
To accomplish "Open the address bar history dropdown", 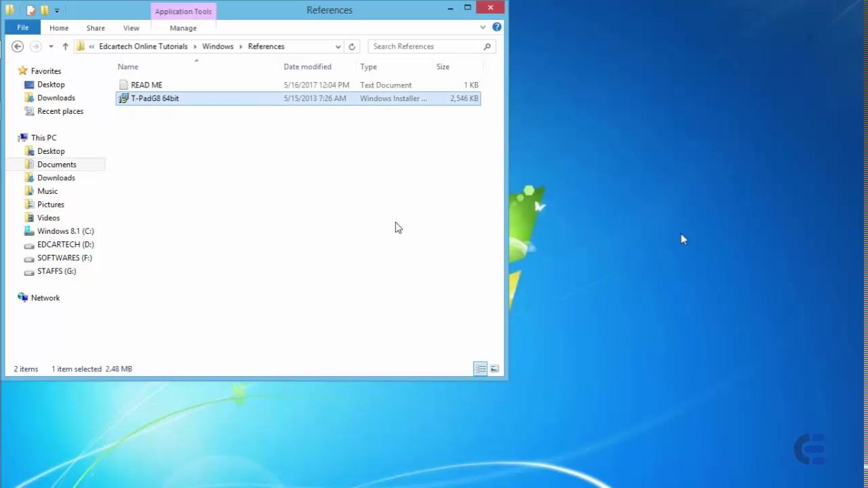I will tap(338, 47).
